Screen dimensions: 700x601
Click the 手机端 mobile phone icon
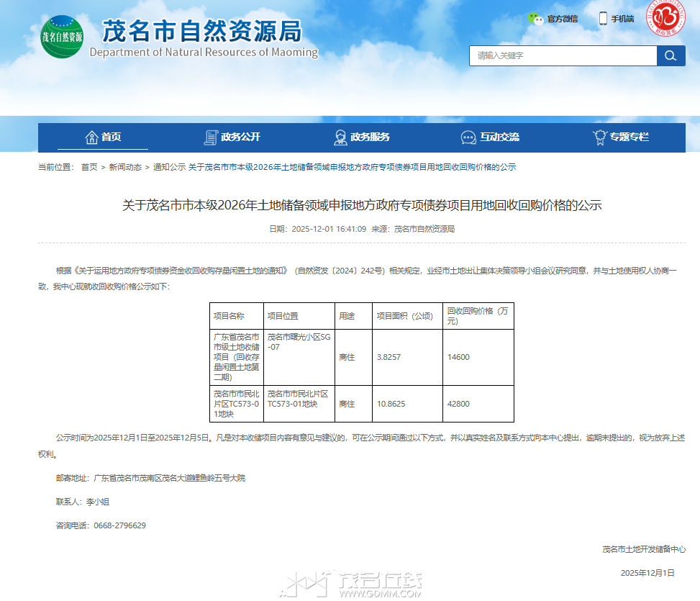[x=603, y=19]
